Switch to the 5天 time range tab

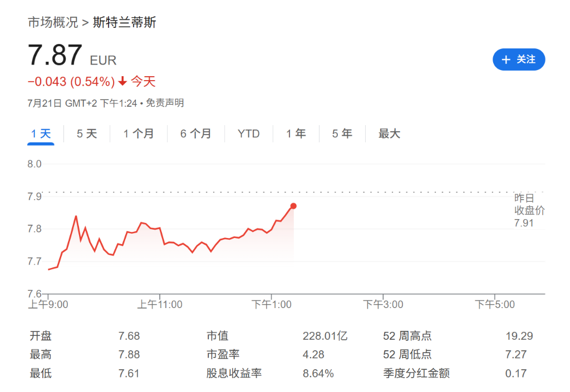[86, 133]
